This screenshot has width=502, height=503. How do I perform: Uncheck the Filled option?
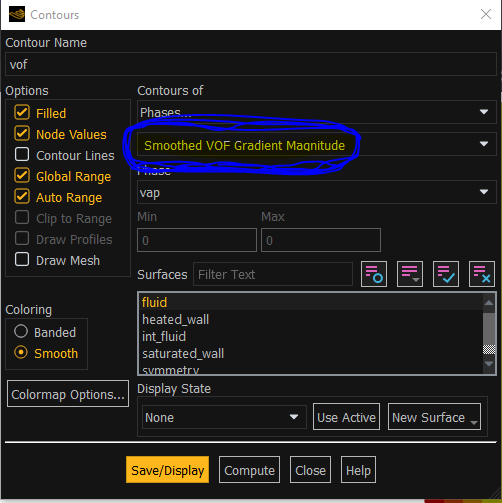(x=22, y=113)
